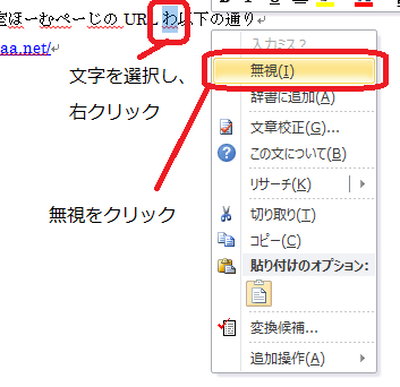Click the highlighted character わ in the document
The height and width of the screenshot is (387, 400).
(170, 19)
